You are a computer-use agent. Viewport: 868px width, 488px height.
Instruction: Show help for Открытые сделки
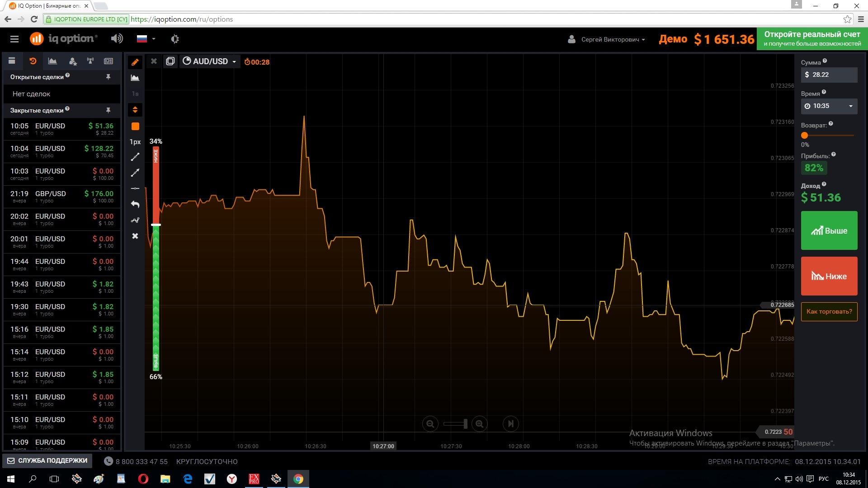coord(67,75)
